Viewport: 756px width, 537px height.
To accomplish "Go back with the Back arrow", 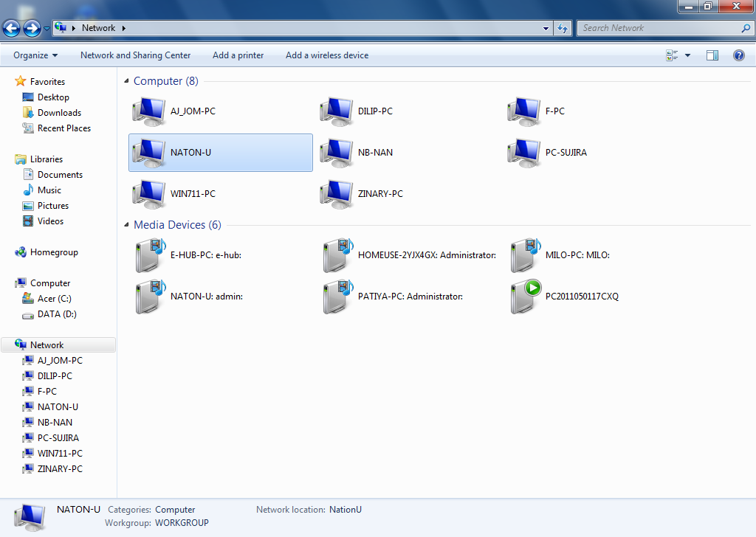I will pos(12,29).
